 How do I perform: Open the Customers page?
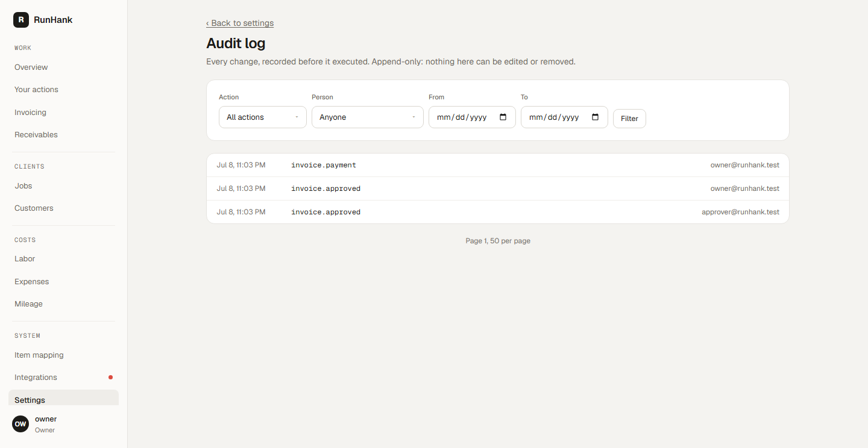tap(63, 208)
